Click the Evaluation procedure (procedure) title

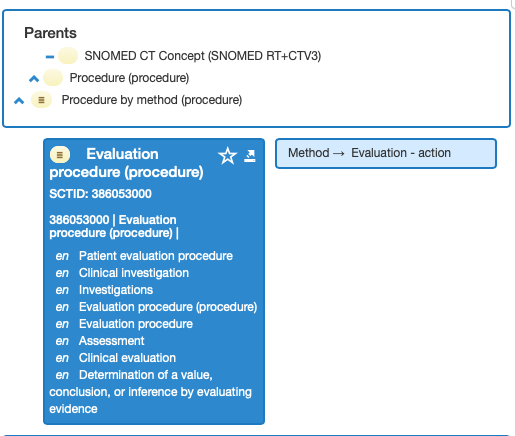click(127, 163)
